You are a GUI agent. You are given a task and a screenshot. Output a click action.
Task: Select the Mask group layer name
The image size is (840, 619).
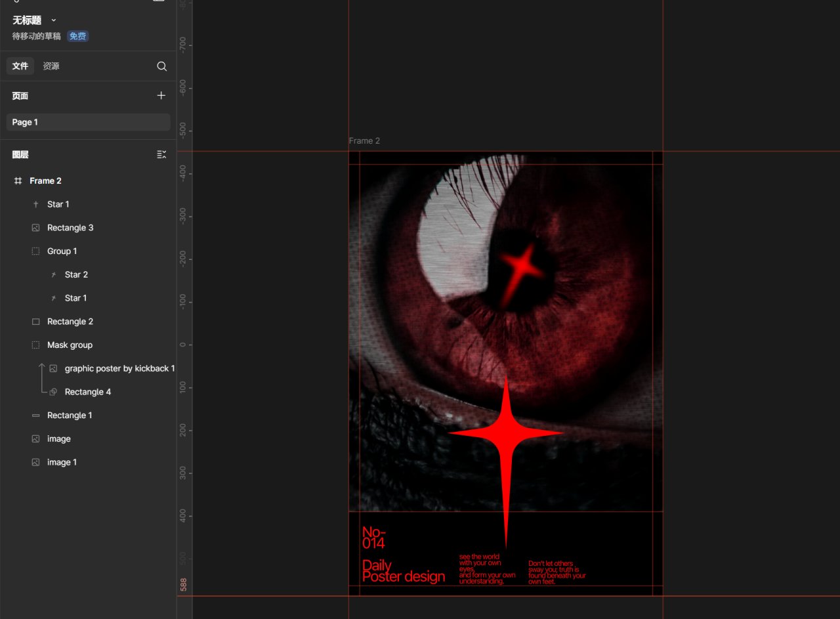(70, 345)
